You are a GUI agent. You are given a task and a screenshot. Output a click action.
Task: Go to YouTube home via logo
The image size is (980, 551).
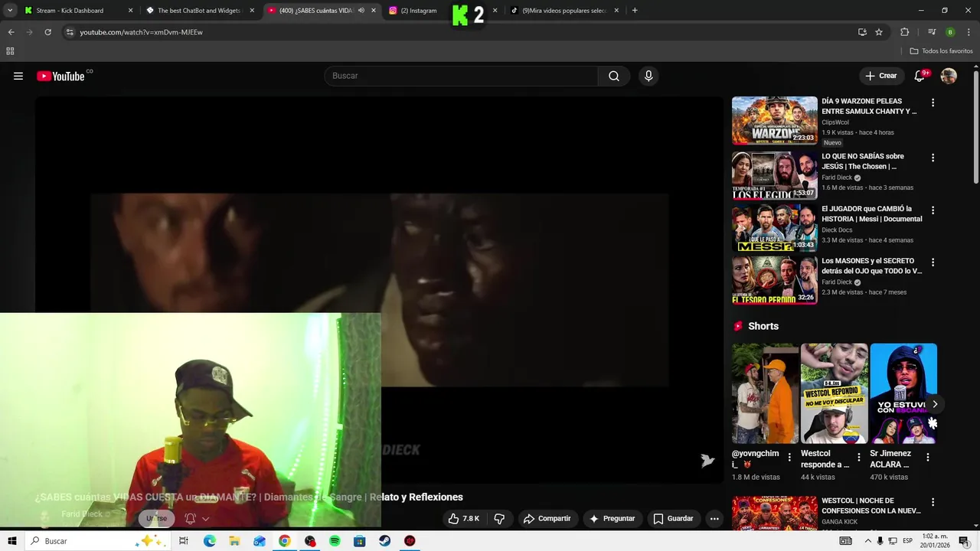click(60, 76)
